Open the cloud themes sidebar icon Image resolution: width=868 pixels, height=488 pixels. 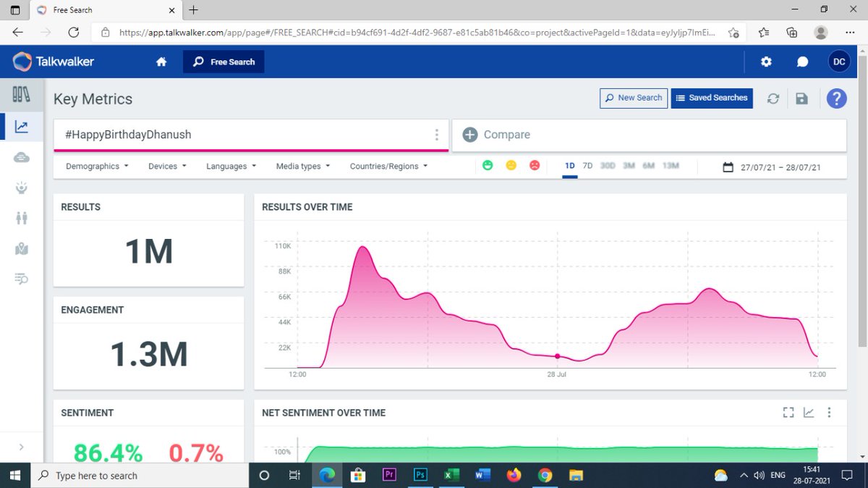[x=21, y=158]
